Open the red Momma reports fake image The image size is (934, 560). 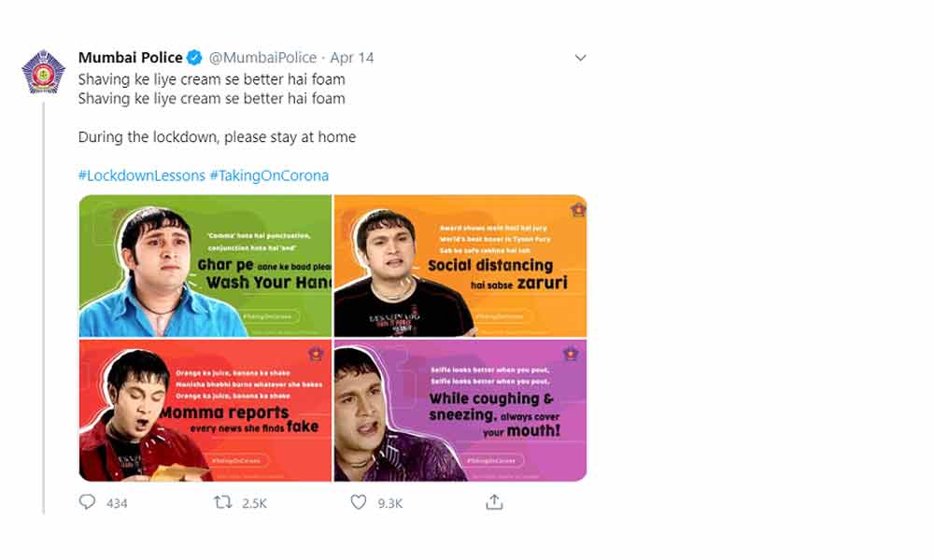pos(205,411)
